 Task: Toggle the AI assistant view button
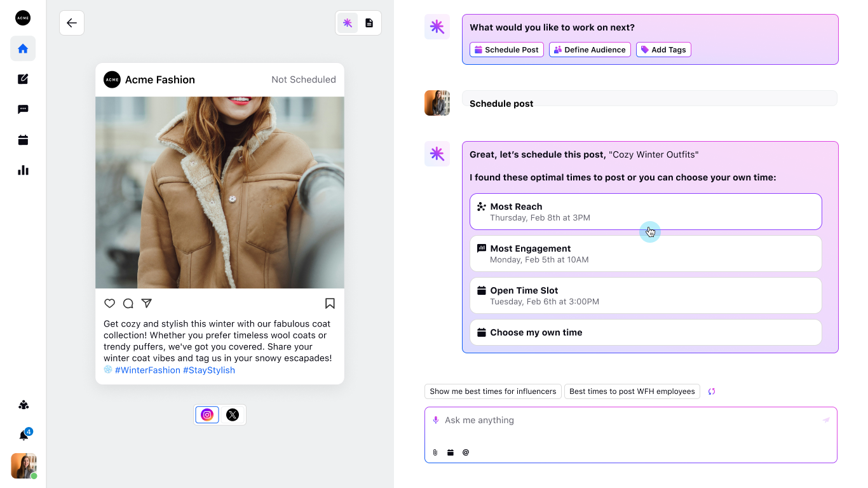click(348, 23)
